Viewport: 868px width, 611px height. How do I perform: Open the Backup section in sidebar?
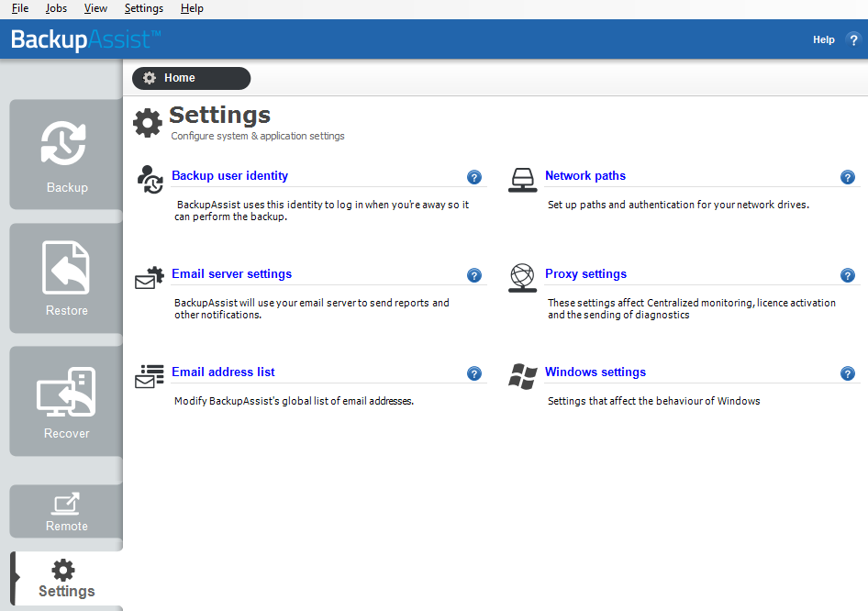tap(66, 154)
